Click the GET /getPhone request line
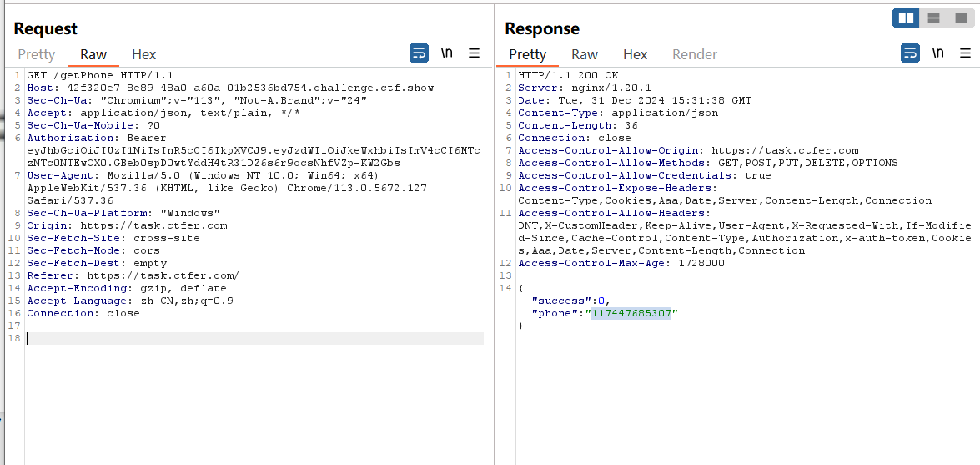Screen dimensions: 980x465 99,75
